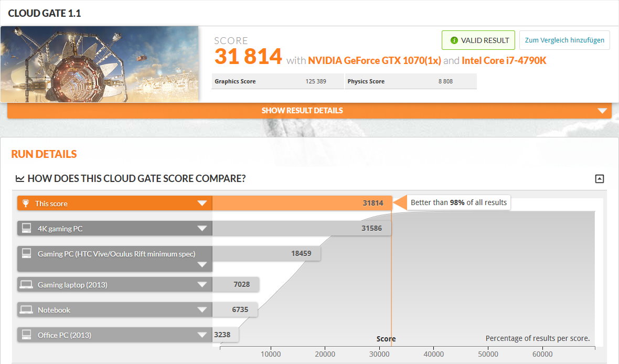This screenshot has width=619, height=364.
Task: Expand the Office PC (2013) dropdown arrow
Action: pos(202,335)
